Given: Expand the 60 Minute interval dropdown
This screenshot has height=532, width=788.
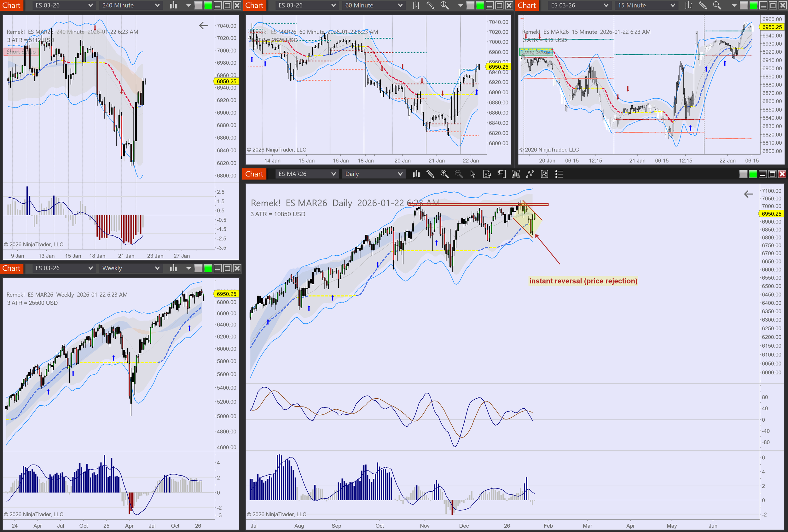Looking at the screenshot, I should point(400,5).
